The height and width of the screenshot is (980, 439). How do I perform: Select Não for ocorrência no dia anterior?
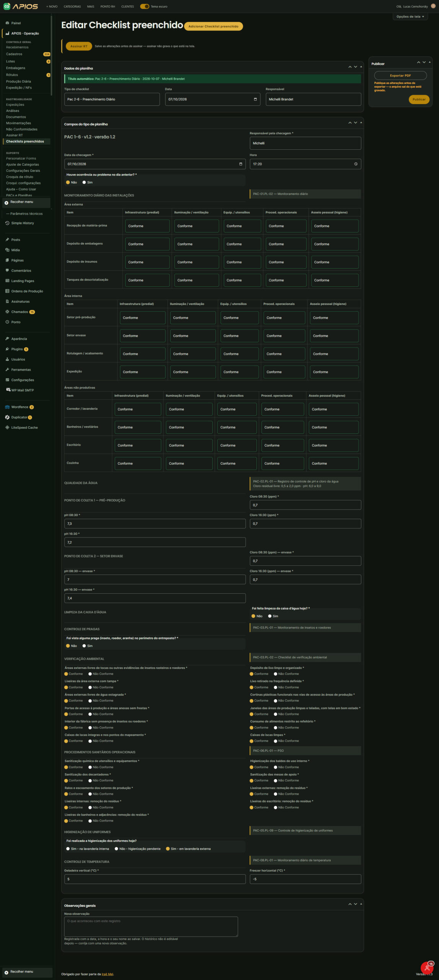(x=68, y=182)
